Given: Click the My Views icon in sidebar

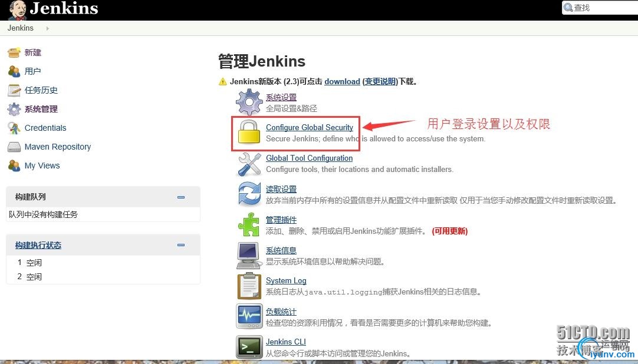Looking at the screenshot, I should click(14, 166).
